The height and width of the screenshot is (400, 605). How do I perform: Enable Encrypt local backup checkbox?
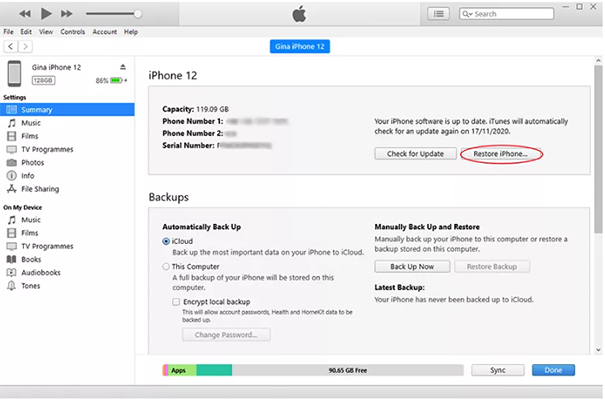click(176, 301)
